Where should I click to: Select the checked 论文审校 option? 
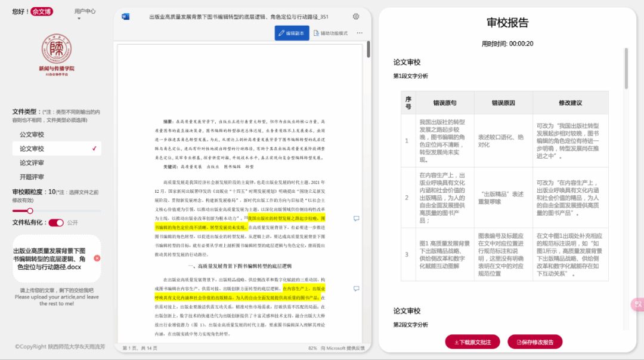[x=57, y=149]
